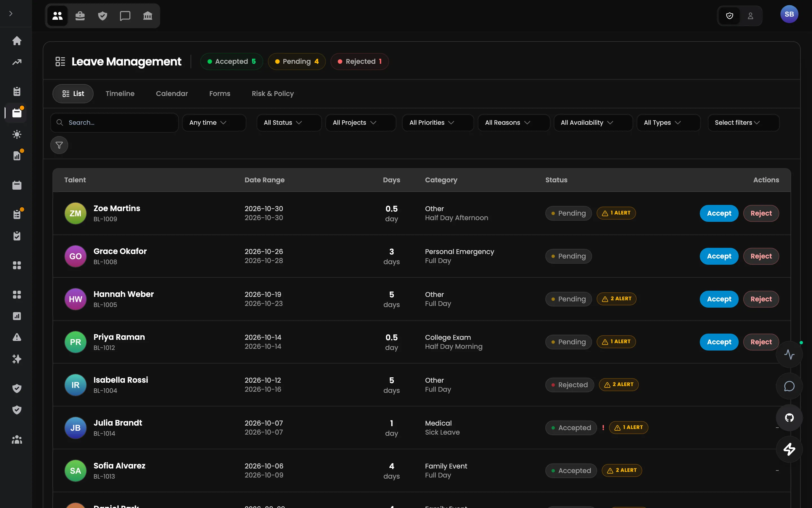Open the All Types dropdown

[x=668, y=123]
